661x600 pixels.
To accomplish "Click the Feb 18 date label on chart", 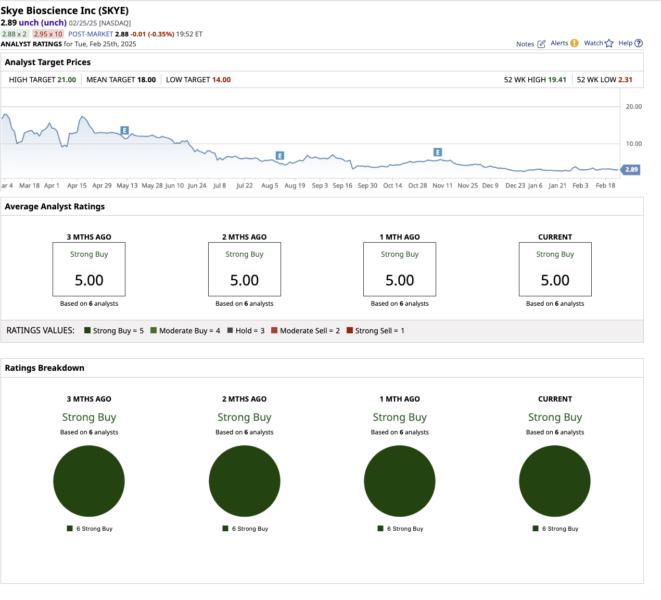I will [605, 186].
